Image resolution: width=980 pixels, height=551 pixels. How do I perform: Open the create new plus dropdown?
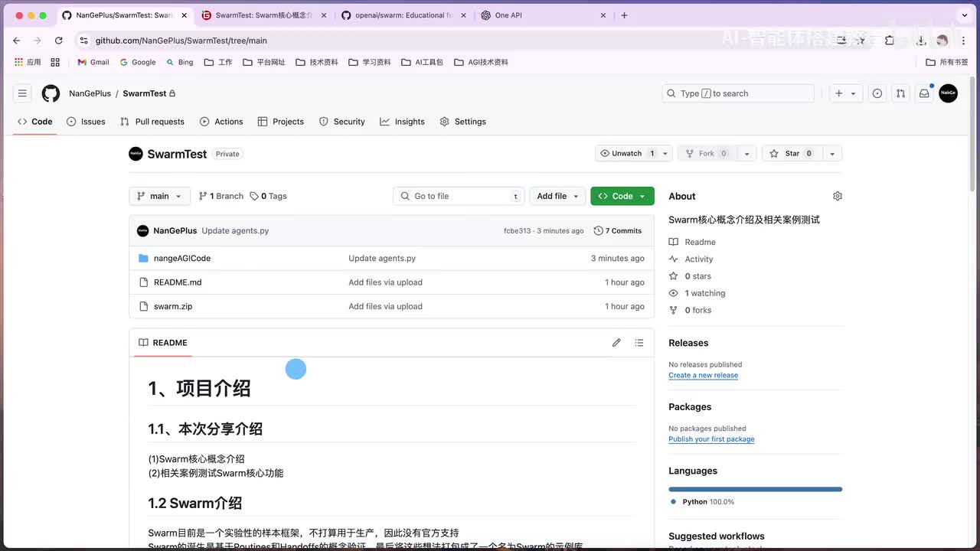point(845,93)
